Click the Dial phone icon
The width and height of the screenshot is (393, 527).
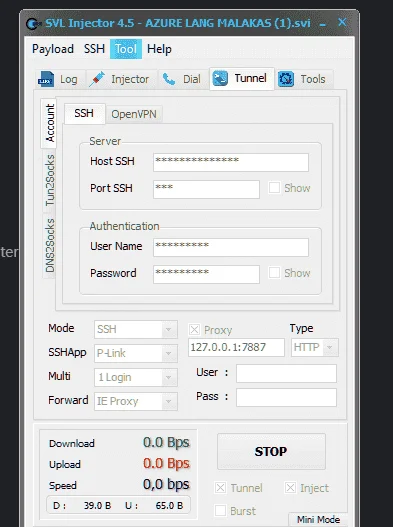pyautogui.click(x=169, y=79)
